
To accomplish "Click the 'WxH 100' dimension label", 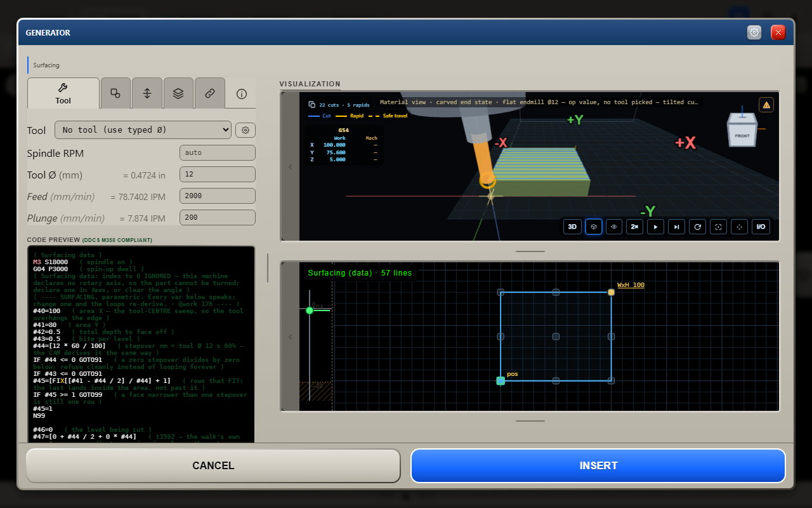I will click(631, 285).
